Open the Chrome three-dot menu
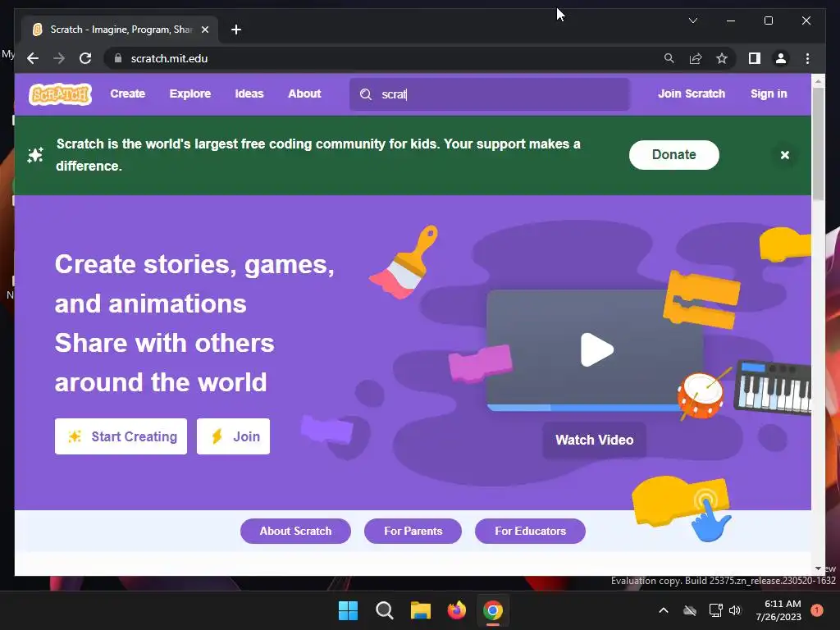The image size is (840, 630). click(x=807, y=58)
